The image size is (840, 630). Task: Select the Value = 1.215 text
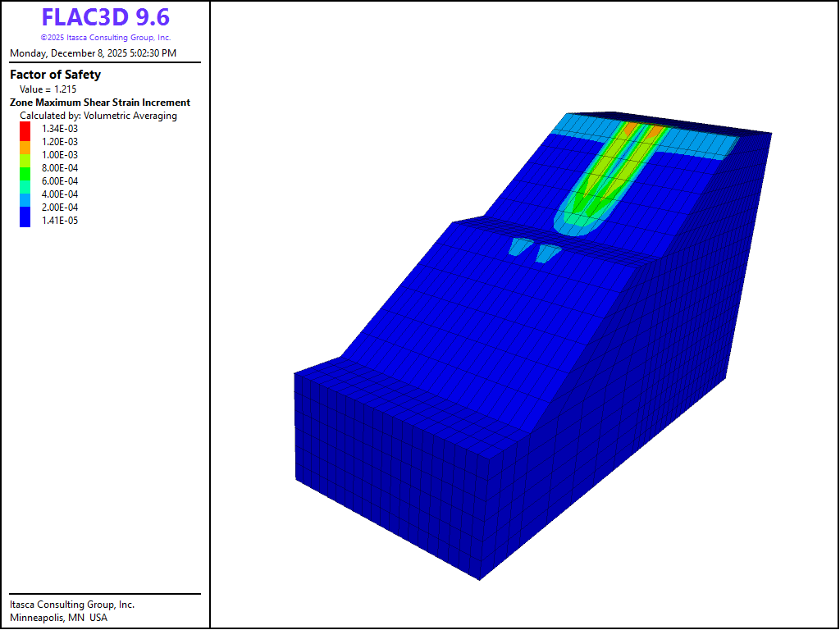tap(48, 89)
